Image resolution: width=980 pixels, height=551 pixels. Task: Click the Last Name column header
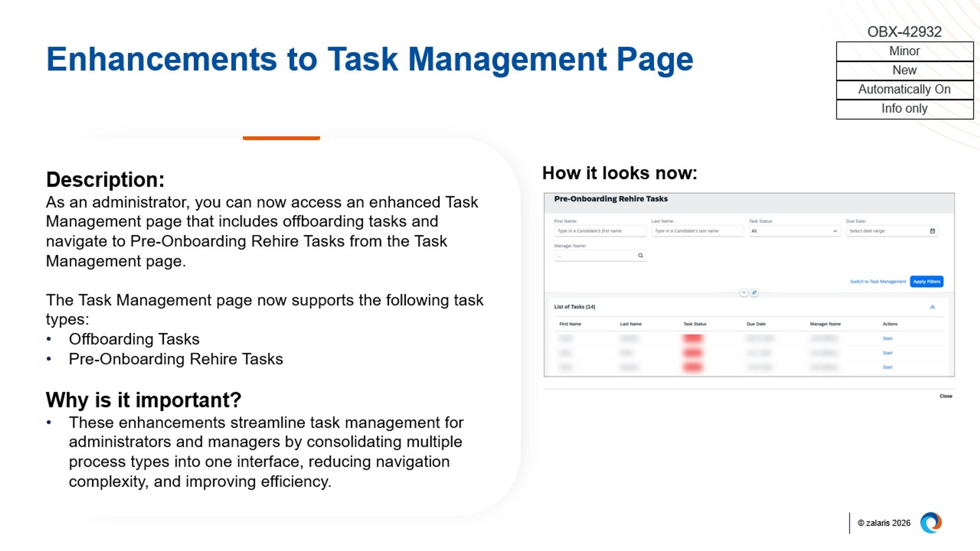point(631,324)
